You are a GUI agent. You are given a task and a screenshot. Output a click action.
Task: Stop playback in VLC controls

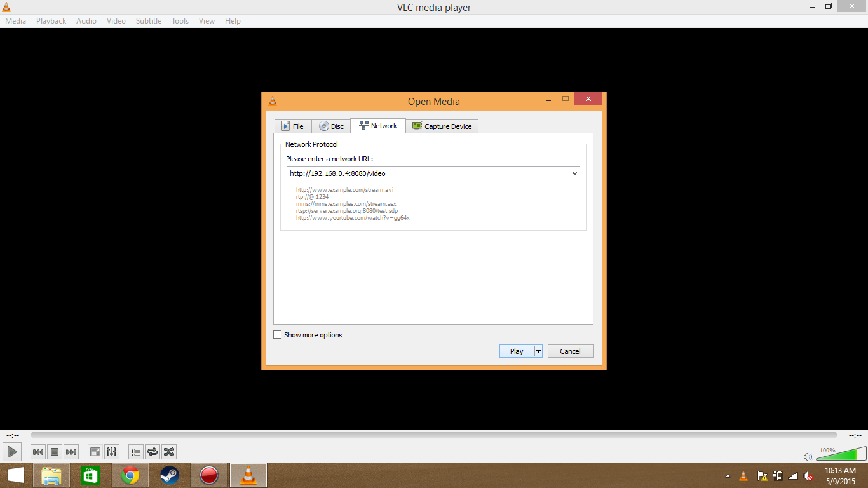55,452
